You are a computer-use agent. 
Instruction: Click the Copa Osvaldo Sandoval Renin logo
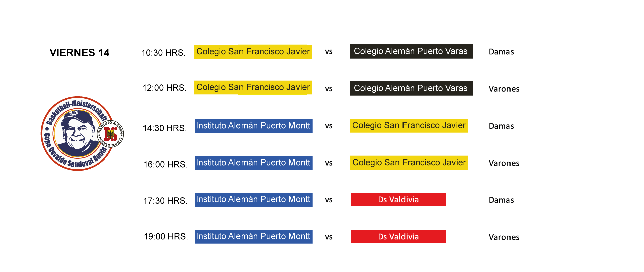click(76, 134)
